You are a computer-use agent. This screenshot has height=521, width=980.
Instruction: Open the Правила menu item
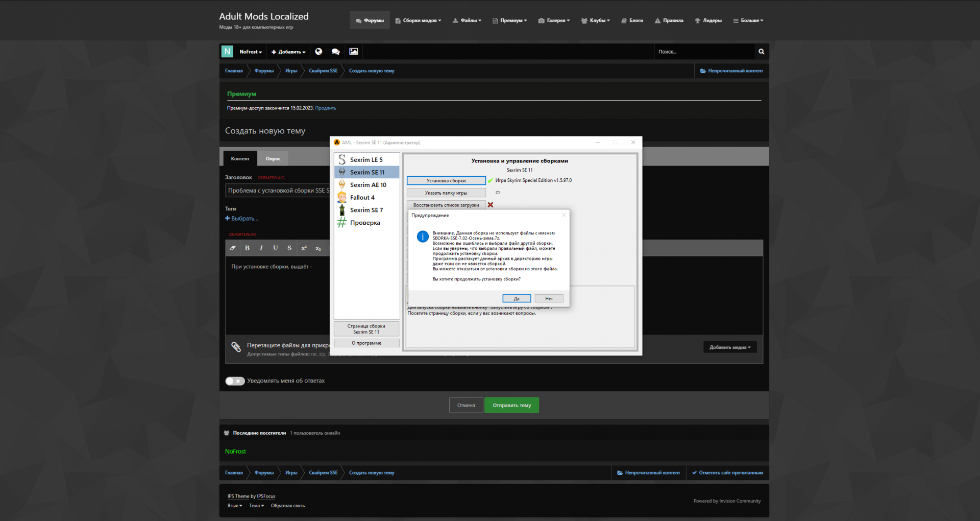(x=669, y=20)
